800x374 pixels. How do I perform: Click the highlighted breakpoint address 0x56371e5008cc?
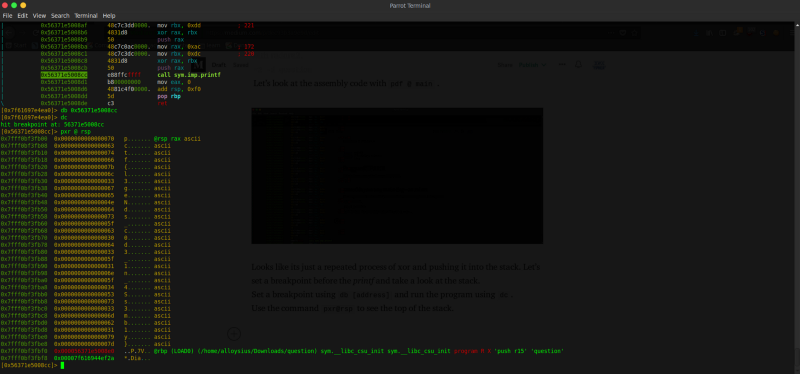(64, 75)
